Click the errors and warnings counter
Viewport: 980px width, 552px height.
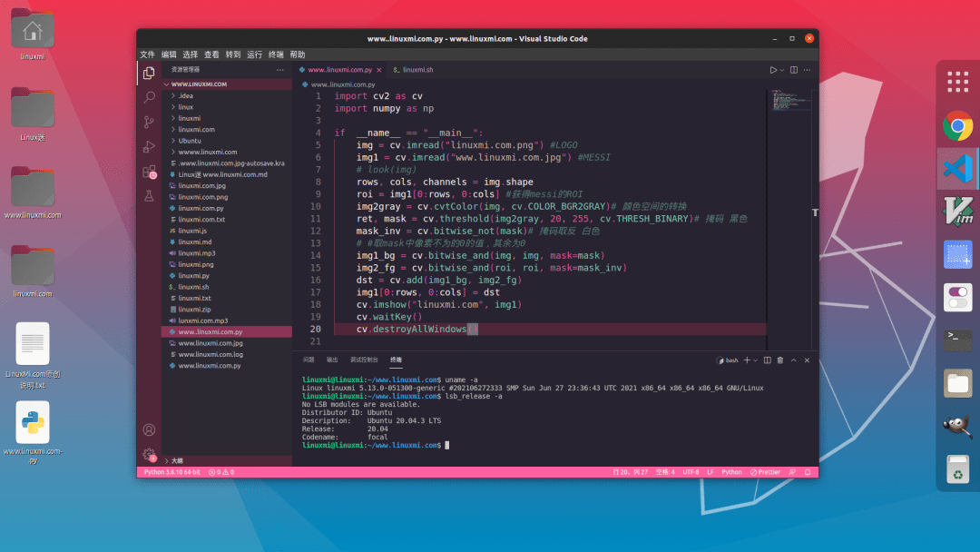(x=220, y=472)
